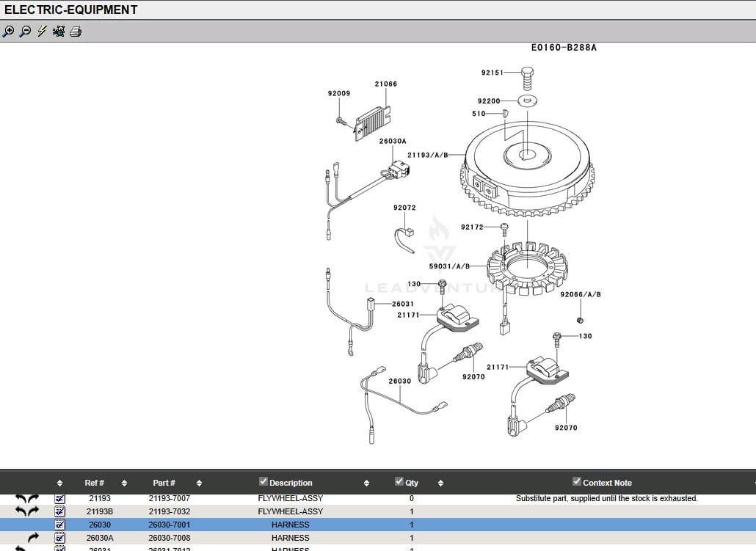Click the Description column header

point(291,483)
